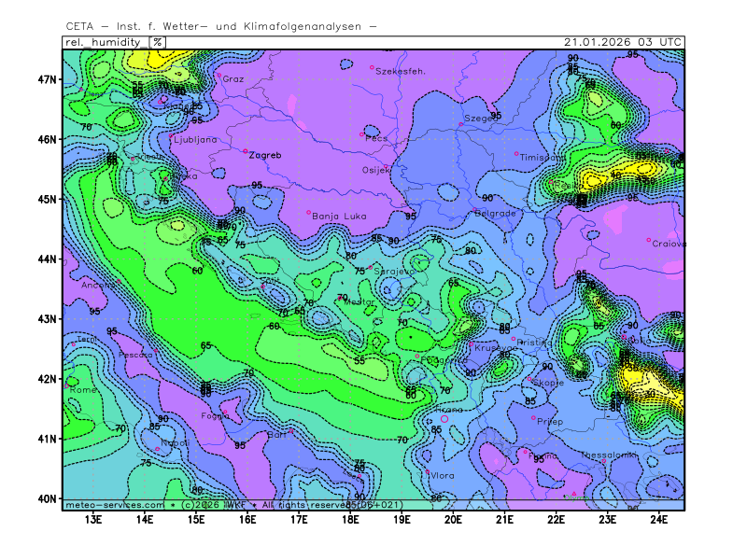Click the 21.01.2026 03 UTC timestamp
Image resolution: width=747 pixels, height=560 pixels.
623,42
